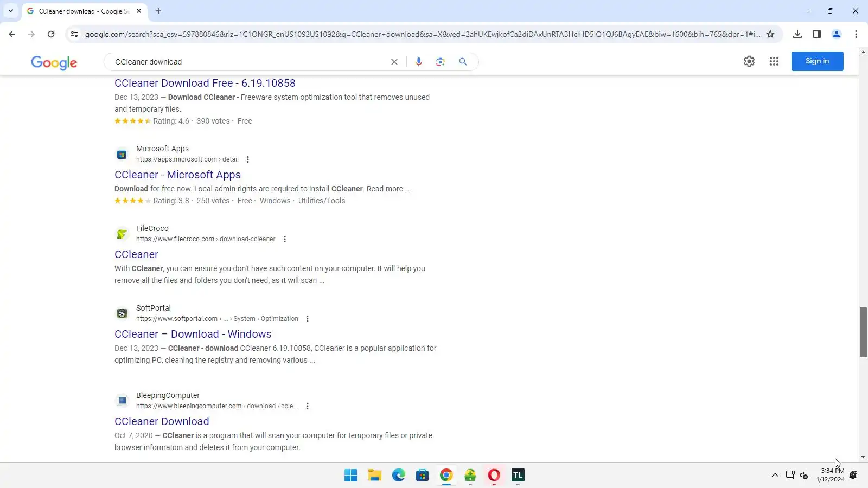Open more options for BleepingComputer result
This screenshot has width=868, height=488.
tap(308, 406)
